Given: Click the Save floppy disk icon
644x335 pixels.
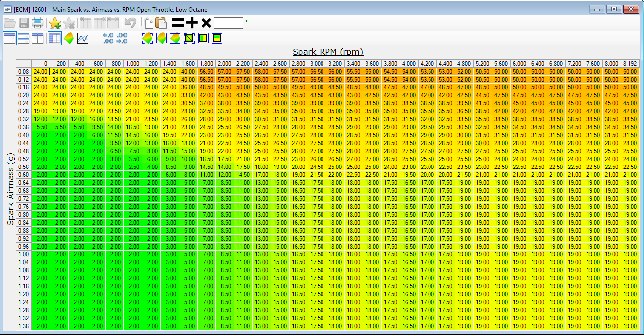Looking at the screenshot, I should [23, 23].
